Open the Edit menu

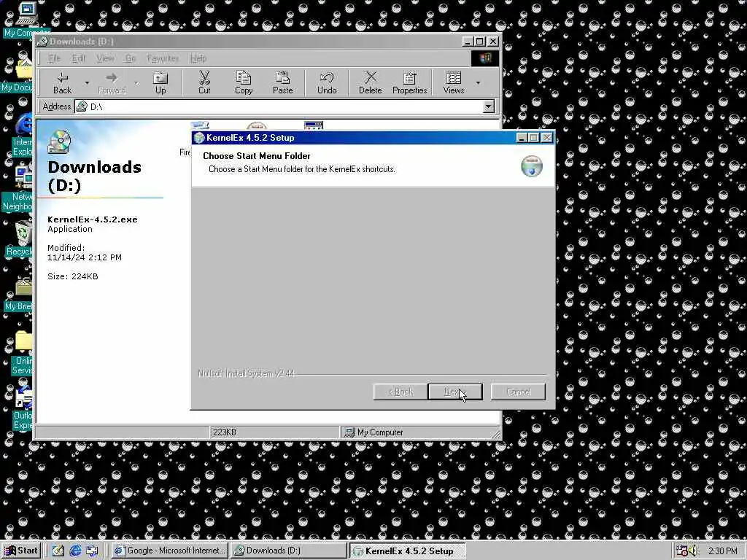tap(78, 58)
